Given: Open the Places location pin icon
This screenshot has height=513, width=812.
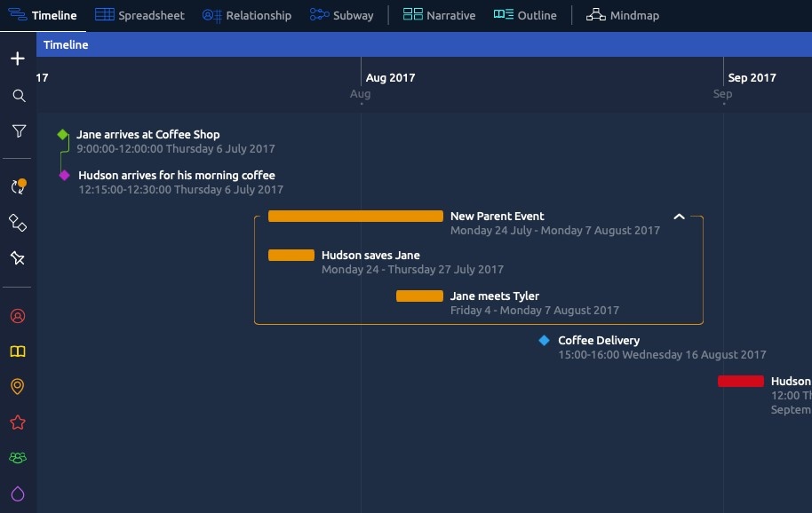Looking at the screenshot, I should pyautogui.click(x=18, y=386).
